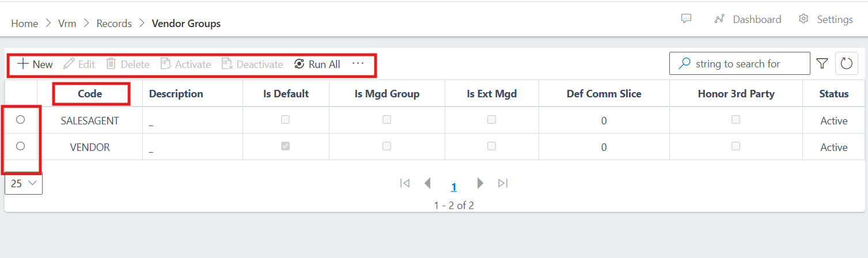The height and width of the screenshot is (258, 868).
Task: Navigate to Home breadcrumb
Action: coord(24,24)
